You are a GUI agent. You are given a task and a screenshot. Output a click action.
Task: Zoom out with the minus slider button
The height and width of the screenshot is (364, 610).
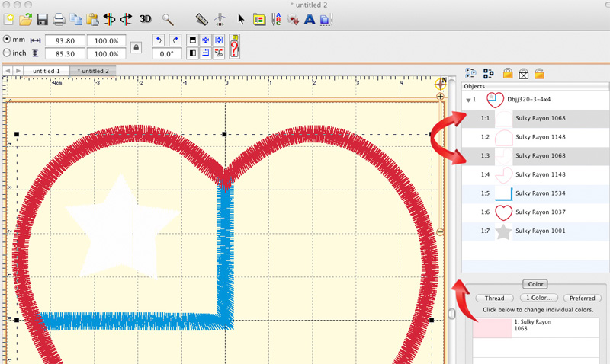[440, 232]
